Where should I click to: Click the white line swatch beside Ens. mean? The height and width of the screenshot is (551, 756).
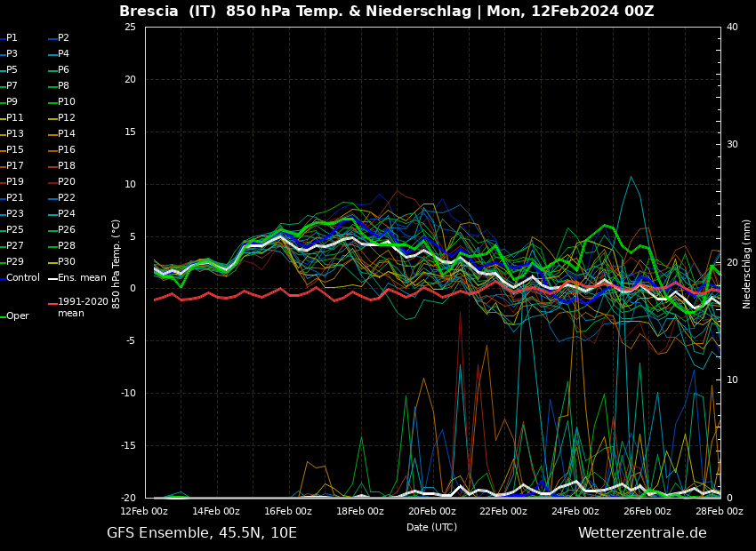[x=52, y=279]
